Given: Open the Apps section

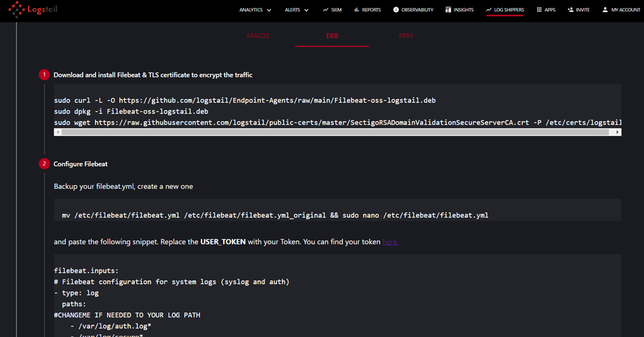Looking at the screenshot, I should pyautogui.click(x=546, y=10).
